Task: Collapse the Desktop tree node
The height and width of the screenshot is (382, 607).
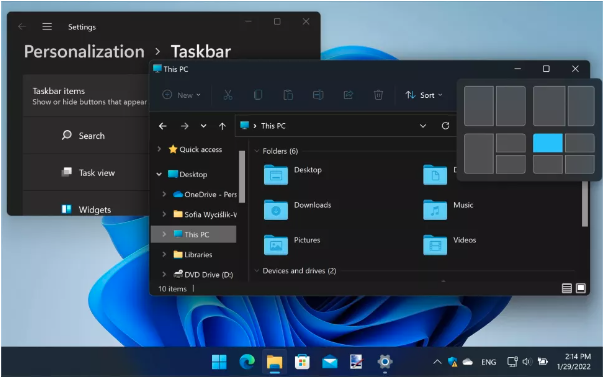Action: point(159,174)
